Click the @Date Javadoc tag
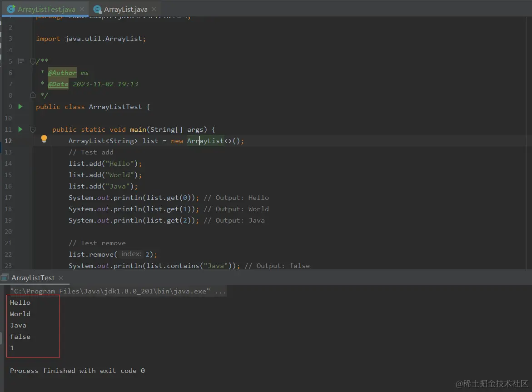The height and width of the screenshot is (392, 532). (x=58, y=84)
